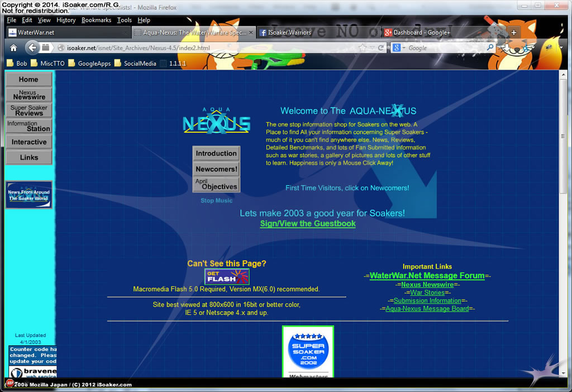Switch to the WaterWar.net tab
This screenshot has height=392, width=572.
[68, 32]
